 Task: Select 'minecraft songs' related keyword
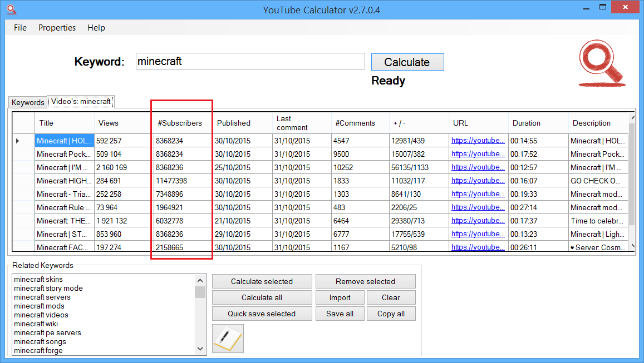40,342
